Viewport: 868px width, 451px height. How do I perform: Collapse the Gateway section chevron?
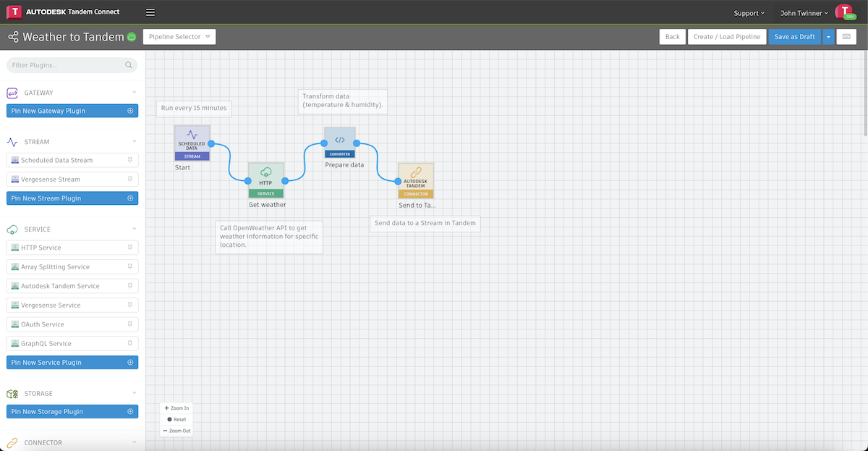point(135,93)
